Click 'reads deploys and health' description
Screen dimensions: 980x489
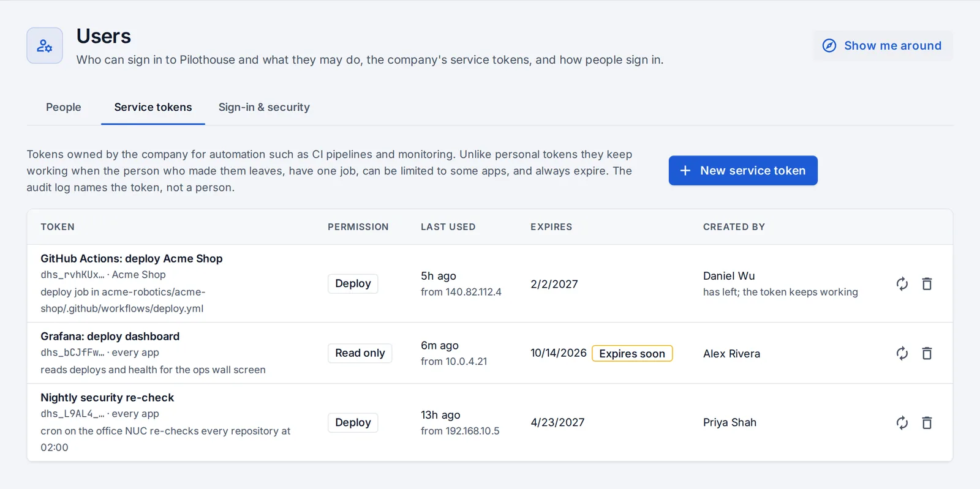coord(153,370)
